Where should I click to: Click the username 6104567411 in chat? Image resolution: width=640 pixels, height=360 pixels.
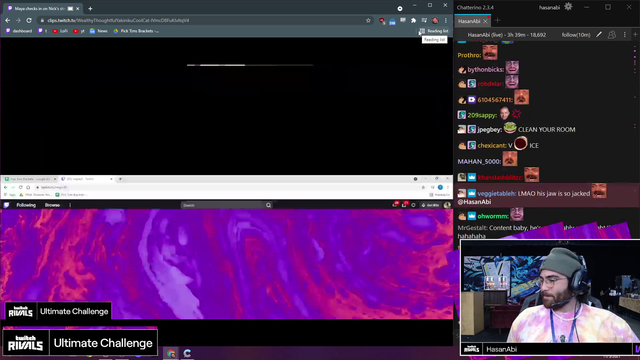[494, 100]
